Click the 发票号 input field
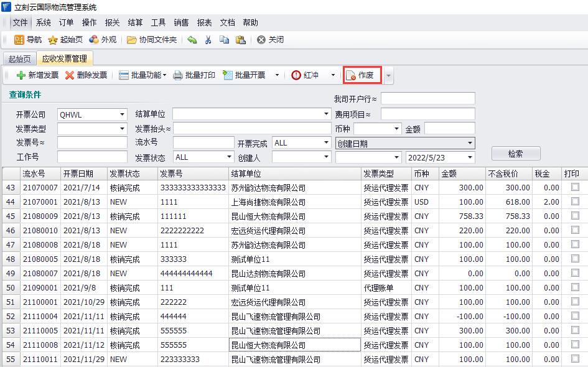The width and height of the screenshot is (588, 367). pyautogui.click(x=91, y=143)
